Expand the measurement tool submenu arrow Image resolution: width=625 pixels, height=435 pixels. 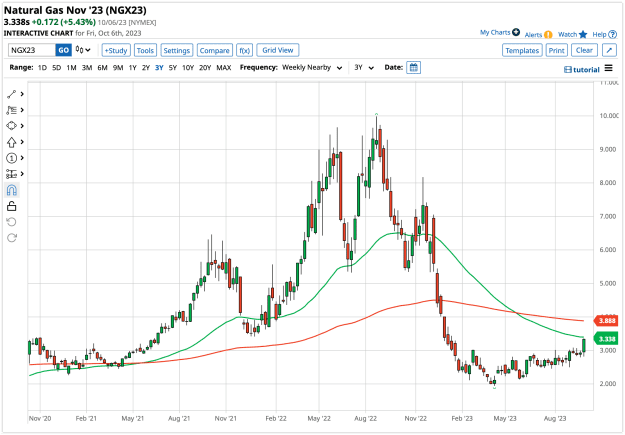click(x=22, y=174)
